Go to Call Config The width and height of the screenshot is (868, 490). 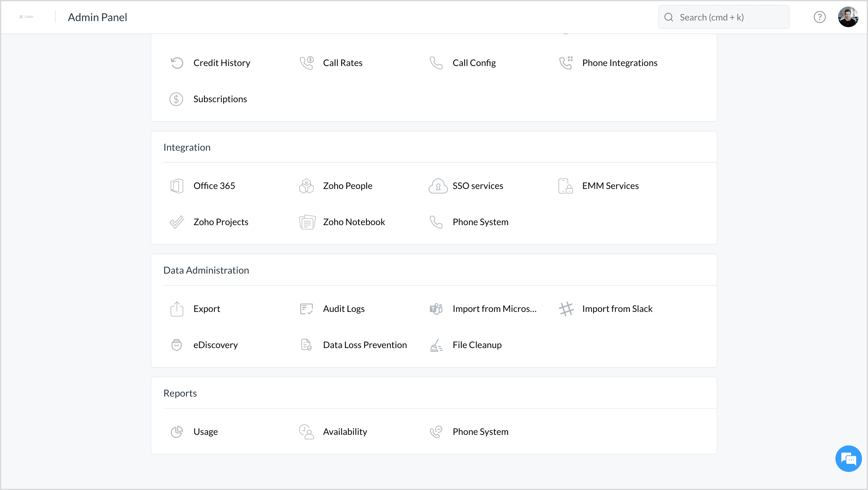point(474,63)
